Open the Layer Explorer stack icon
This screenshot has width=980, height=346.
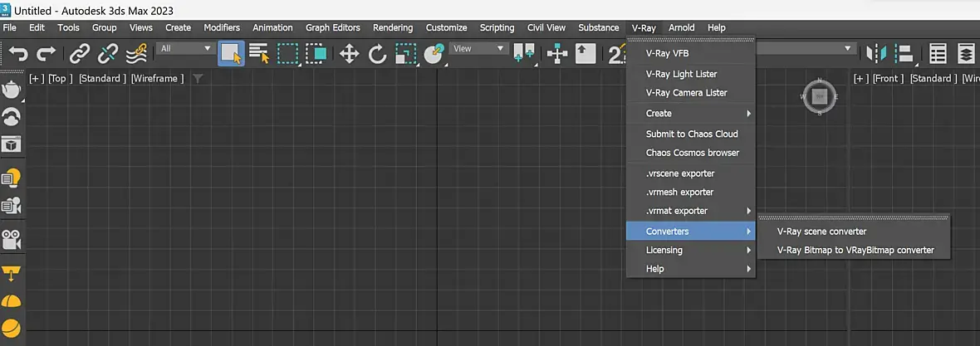point(966,54)
